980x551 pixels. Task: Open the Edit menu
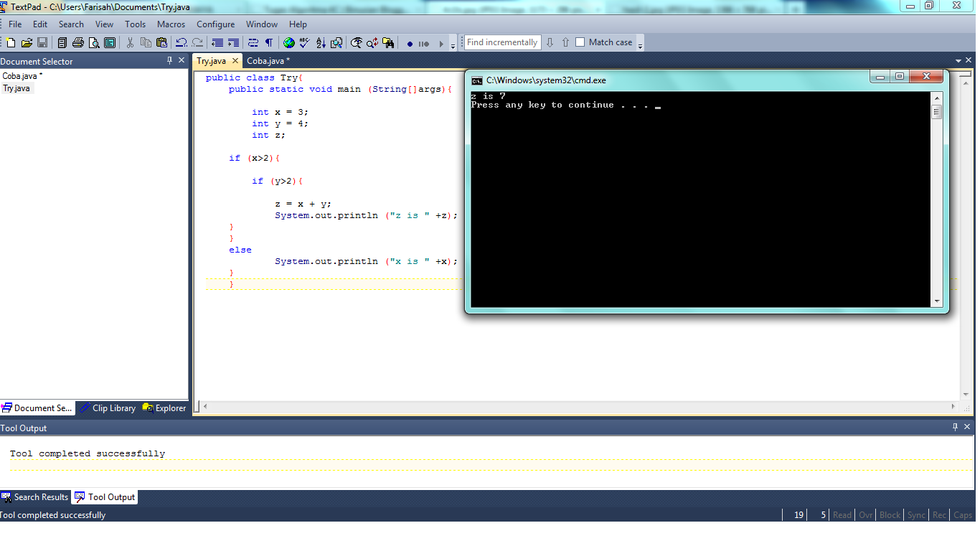tap(40, 24)
